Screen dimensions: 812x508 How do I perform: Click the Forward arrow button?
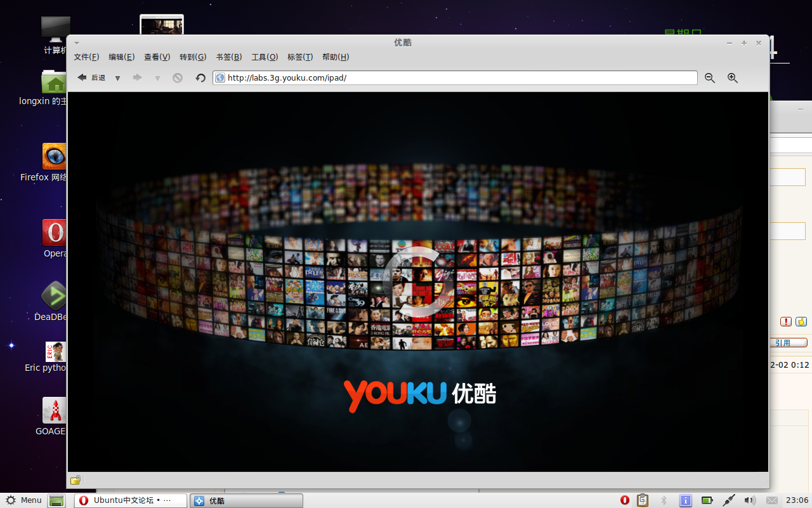point(137,77)
